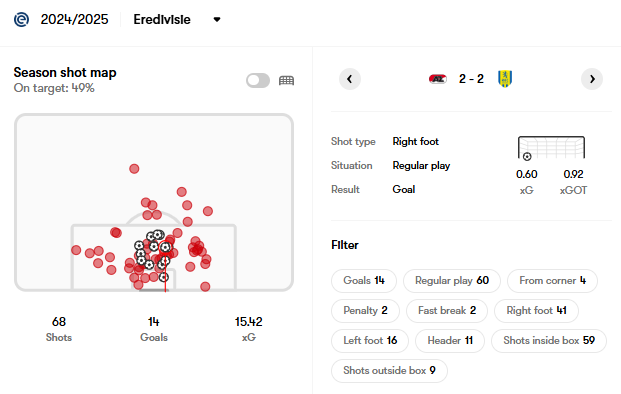Toggle the shot map view switch
The height and width of the screenshot is (394, 621).
tap(258, 80)
